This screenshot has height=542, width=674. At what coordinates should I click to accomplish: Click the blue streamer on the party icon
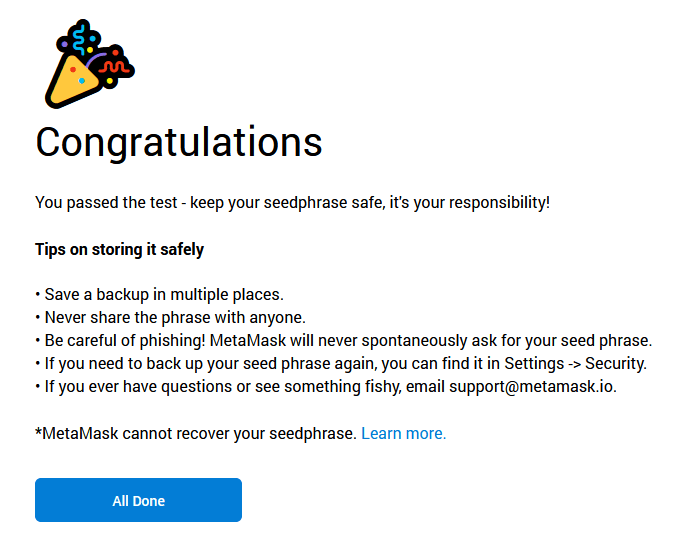(x=80, y=37)
